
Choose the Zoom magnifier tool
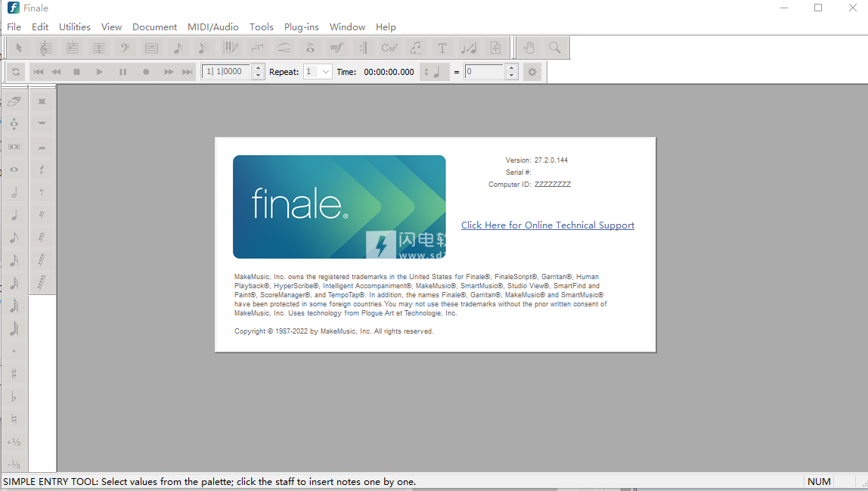point(555,48)
